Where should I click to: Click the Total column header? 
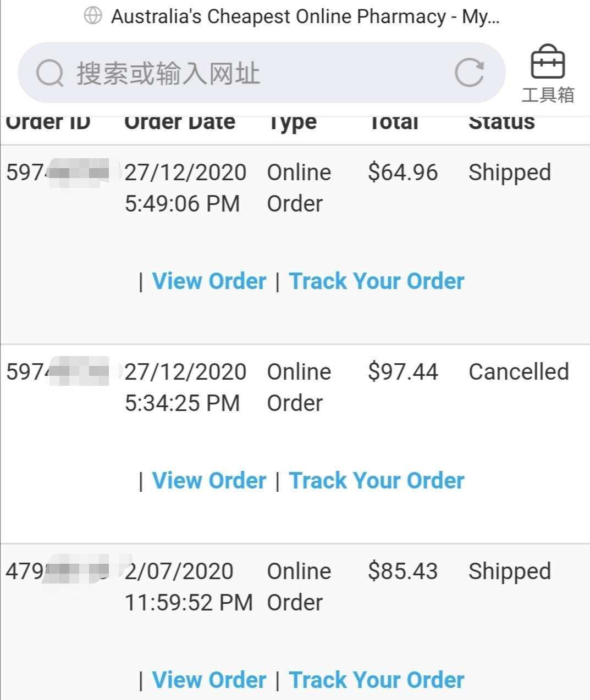point(393,122)
